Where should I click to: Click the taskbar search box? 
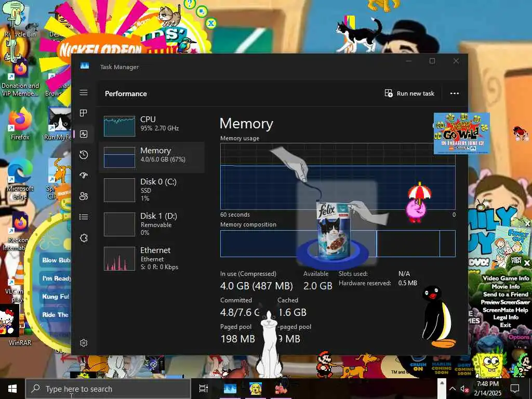(108, 389)
